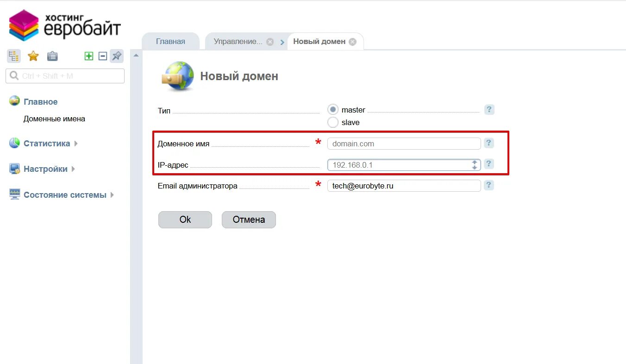Toggle the pin sidebar icon
This screenshot has height=364, width=626.
tap(117, 56)
